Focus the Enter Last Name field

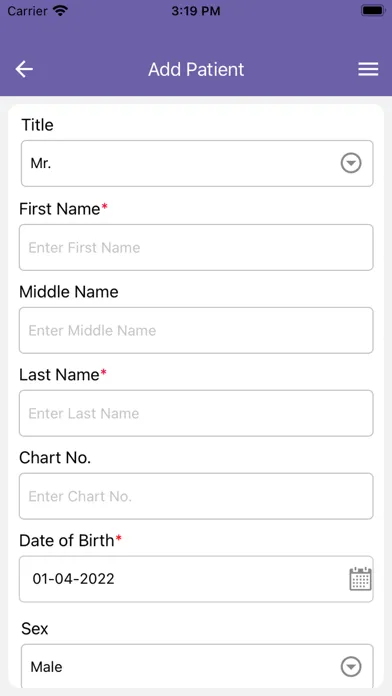click(196, 413)
